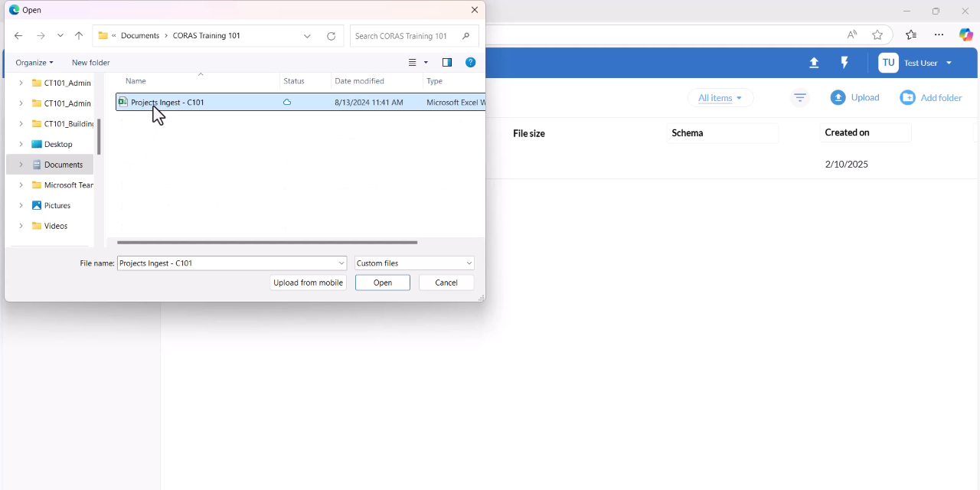
Task: Click the 8/13/2024 11:41 AM date cell
Action: click(369, 103)
